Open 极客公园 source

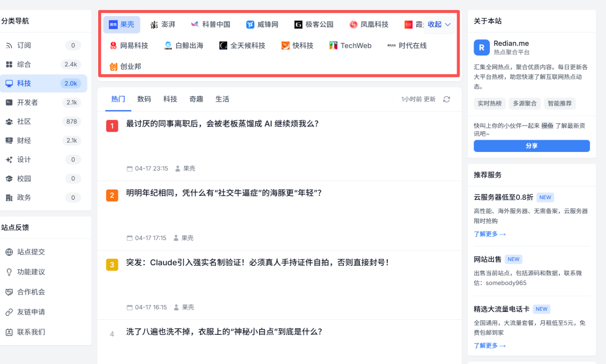pyautogui.click(x=314, y=25)
